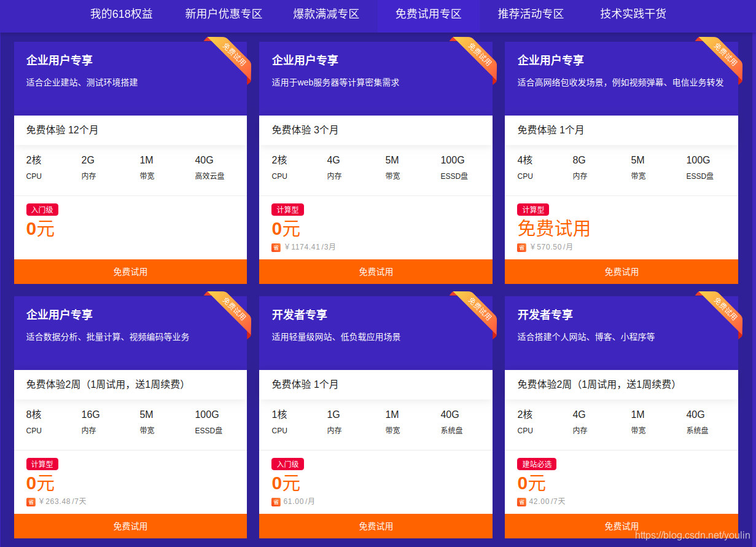Click price ￥1174.41/3月
The height and width of the screenshot is (547, 756).
tap(311, 247)
